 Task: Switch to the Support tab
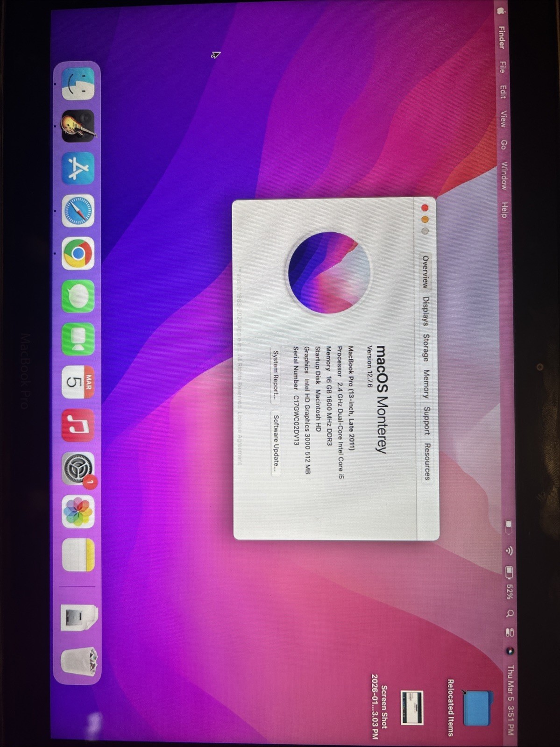coord(427,420)
